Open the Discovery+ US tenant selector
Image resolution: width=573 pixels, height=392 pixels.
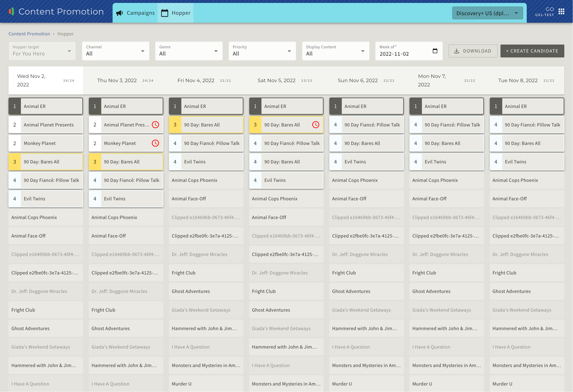point(487,13)
